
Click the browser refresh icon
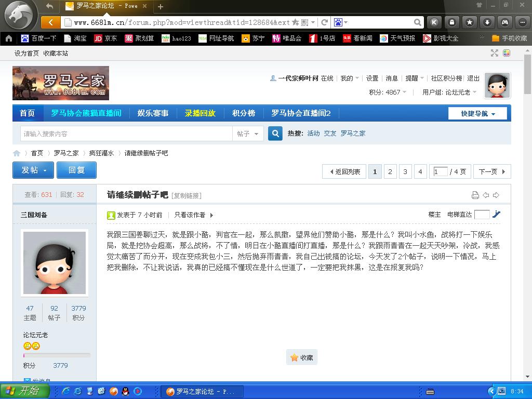[325, 22]
